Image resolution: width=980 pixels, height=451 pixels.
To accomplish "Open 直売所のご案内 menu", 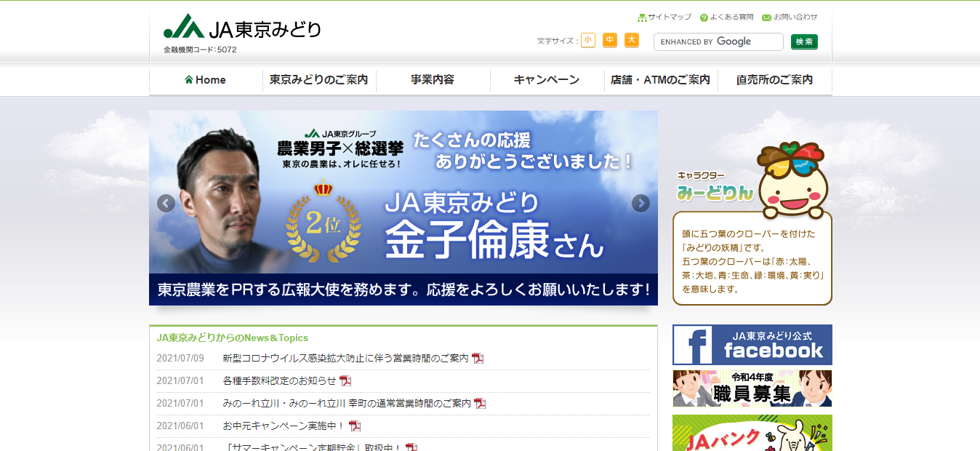I will (774, 80).
